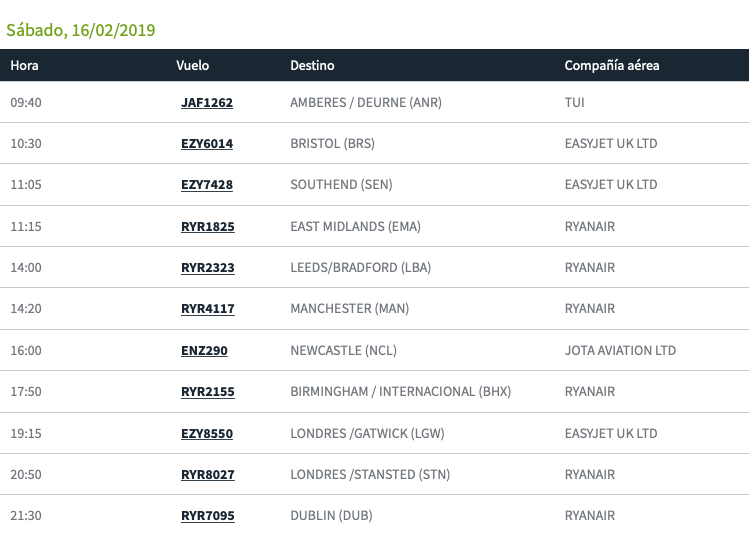Click the Sábado, 16/02/2019 date heading
The image size is (749, 548).
click(81, 30)
